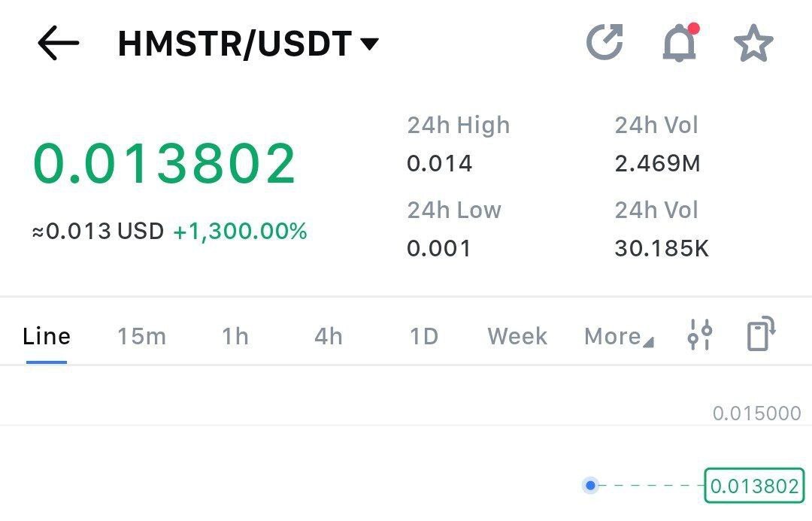The image size is (812, 521).
Task: Rotate chart to landscape view icon
Action: pyautogui.click(x=761, y=335)
